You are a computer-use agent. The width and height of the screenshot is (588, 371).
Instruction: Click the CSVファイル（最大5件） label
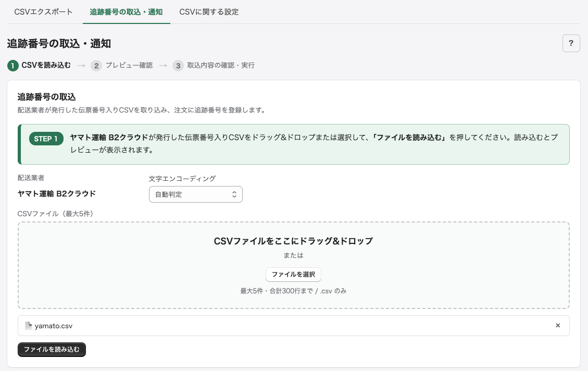[x=55, y=214]
